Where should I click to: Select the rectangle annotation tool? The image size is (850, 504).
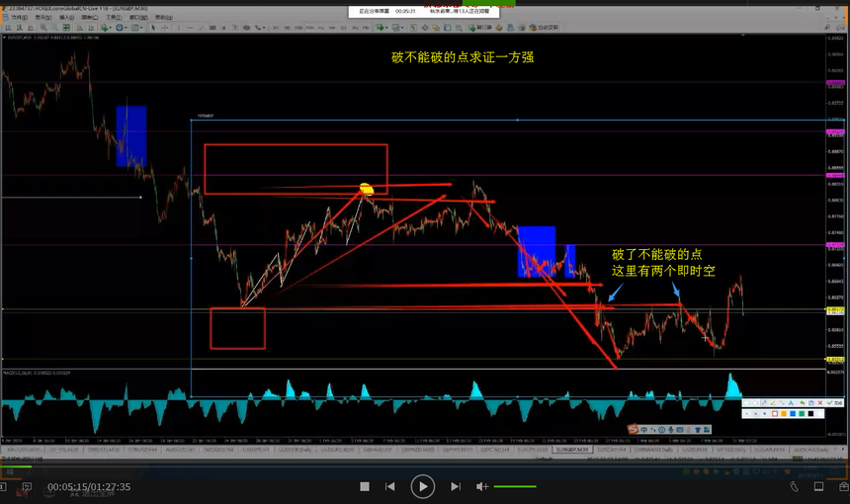746,402
